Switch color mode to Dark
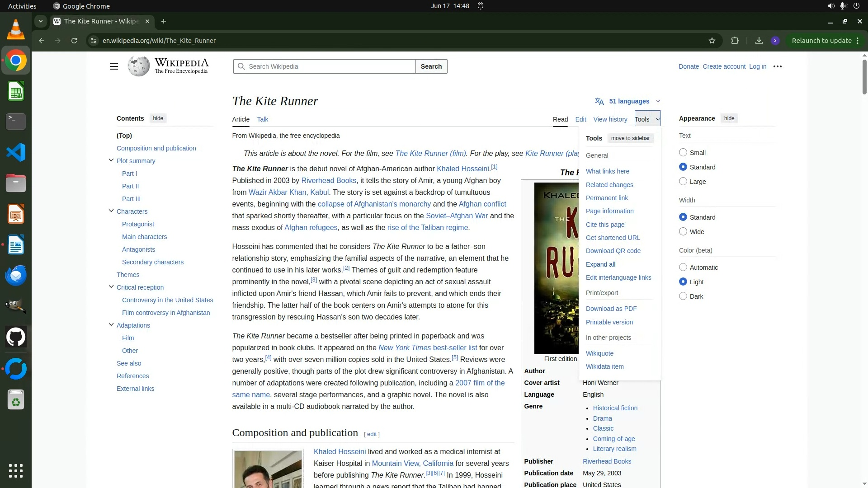The height and width of the screenshot is (488, 868). pos(683,296)
